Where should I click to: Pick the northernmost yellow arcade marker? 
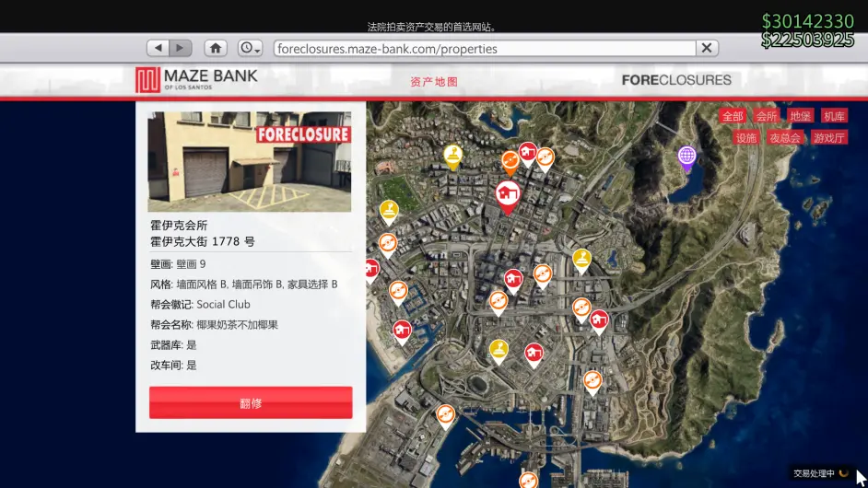(x=452, y=157)
